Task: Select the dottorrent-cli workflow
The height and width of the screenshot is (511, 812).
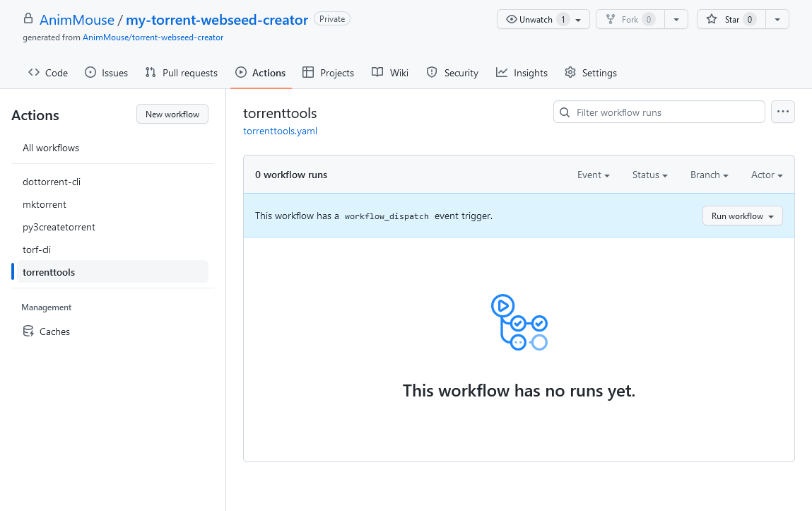Action: point(52,182)
